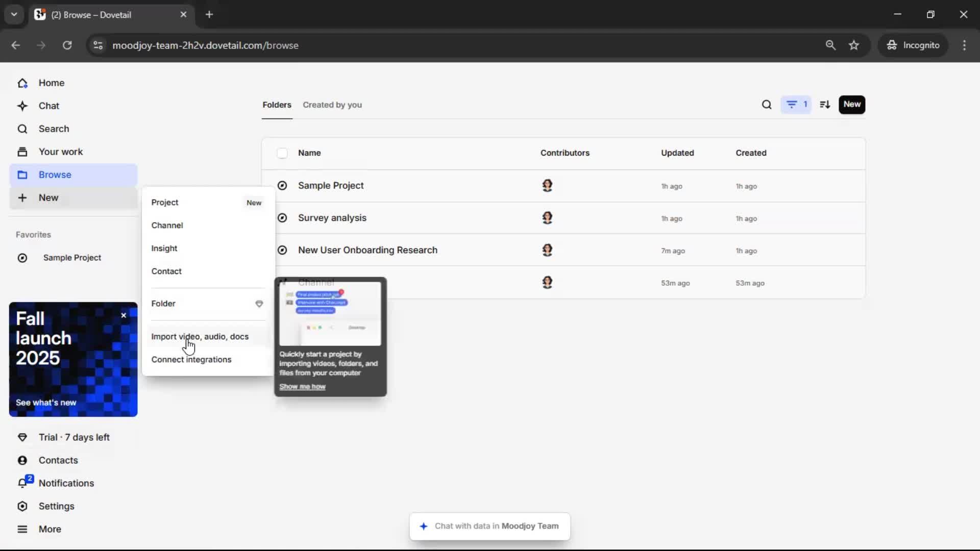Image resolution: width=980 pixels, height=551 pixels.
Task: Click the Notifications bell icon with badge
Action: point(22,483)
